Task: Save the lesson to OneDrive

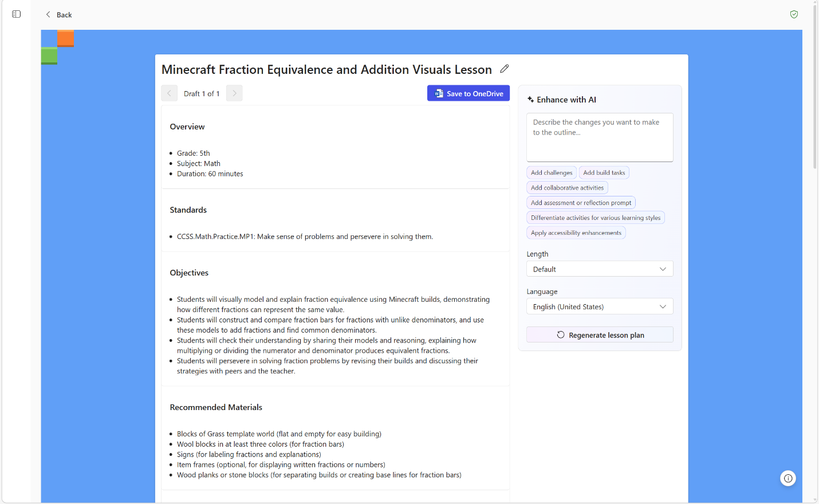Action: (468, 93)
